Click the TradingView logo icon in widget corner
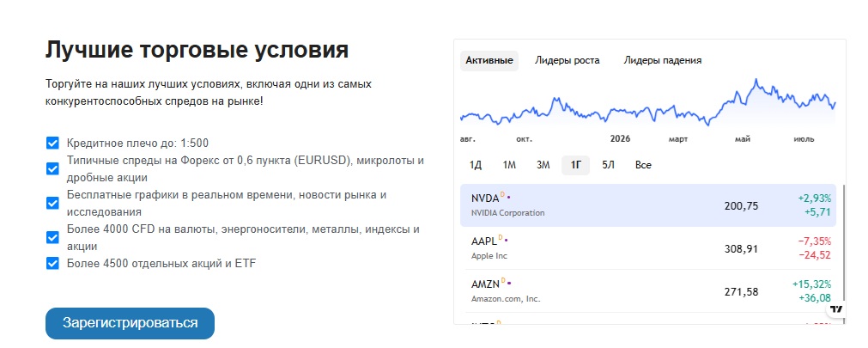The width and height of the screenshot is (868, 348). [x=836, y=309]
